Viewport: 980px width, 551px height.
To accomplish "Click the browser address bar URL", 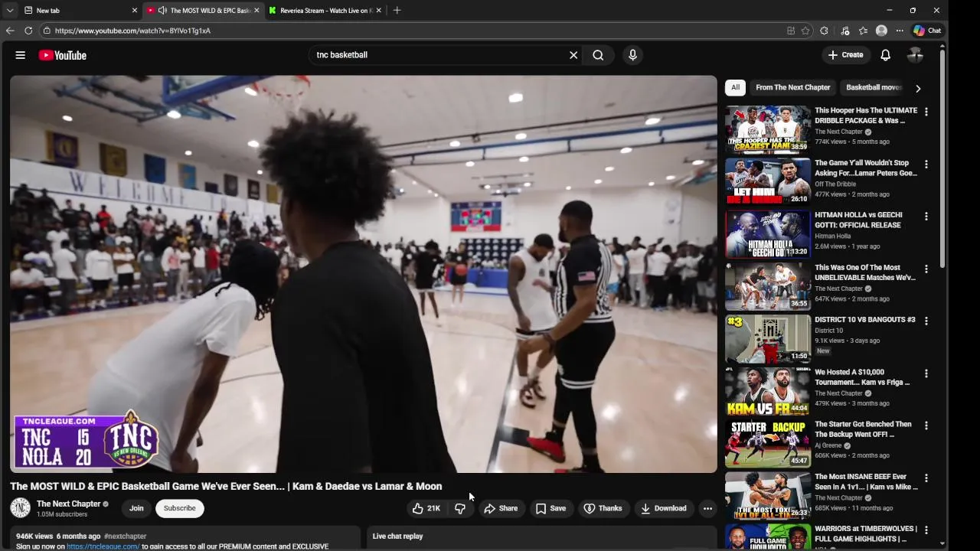I will [132, 31].
